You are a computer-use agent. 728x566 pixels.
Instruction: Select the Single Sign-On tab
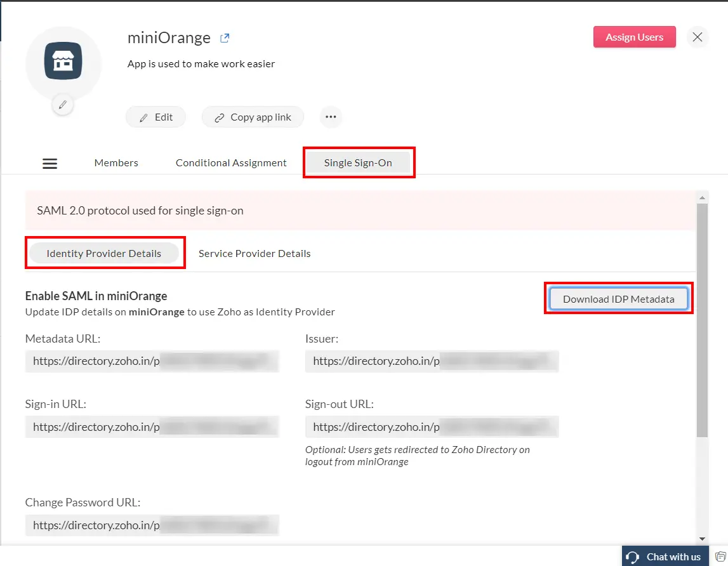click(x=358, y=163)
